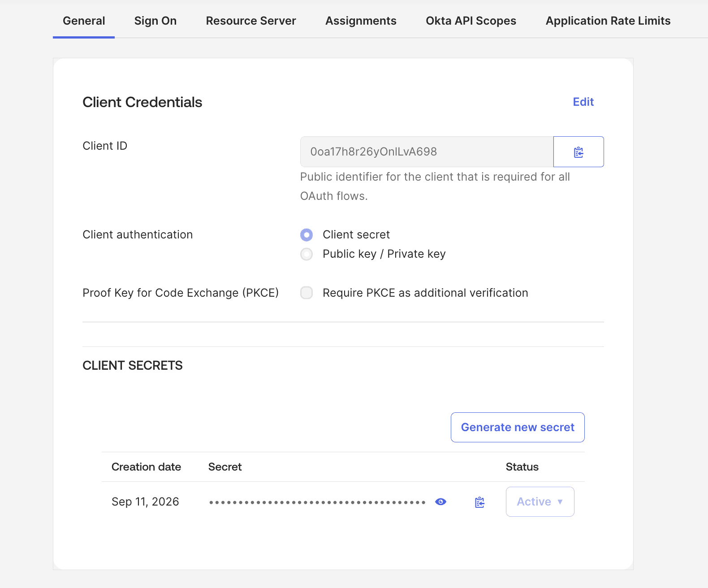Click the Proof Key for Code Exchange label
The height and width of the screenshot is (588, 708).
tap(181, 293)
